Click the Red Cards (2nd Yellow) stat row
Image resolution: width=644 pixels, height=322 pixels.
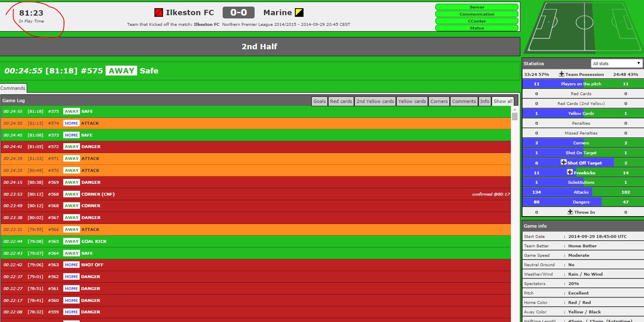coord(583,103)
